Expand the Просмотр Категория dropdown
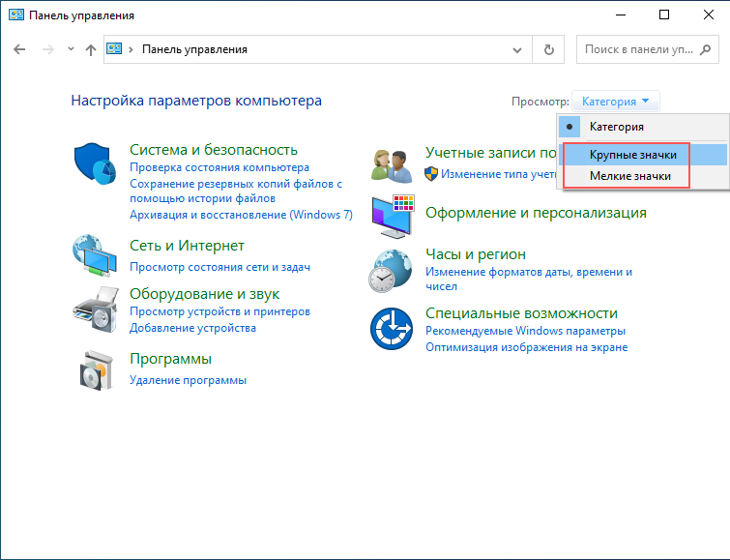This screenshot has width=730, height=560. [x=616, y=102]
